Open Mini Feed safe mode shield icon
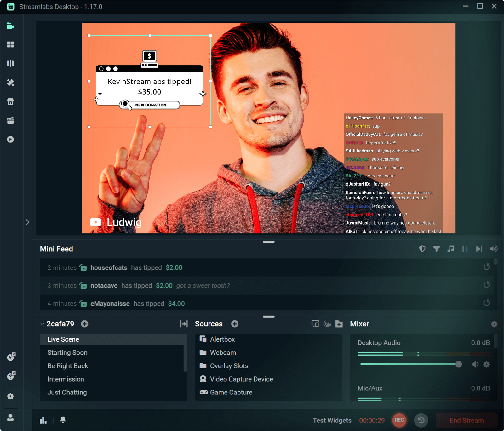The image size is (504, 431). 422,249
